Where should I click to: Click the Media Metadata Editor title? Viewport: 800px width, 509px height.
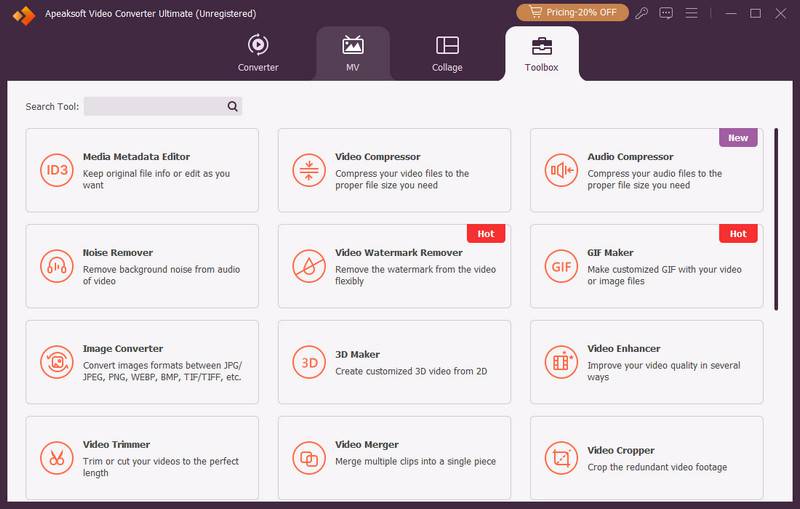pos(136,157)
